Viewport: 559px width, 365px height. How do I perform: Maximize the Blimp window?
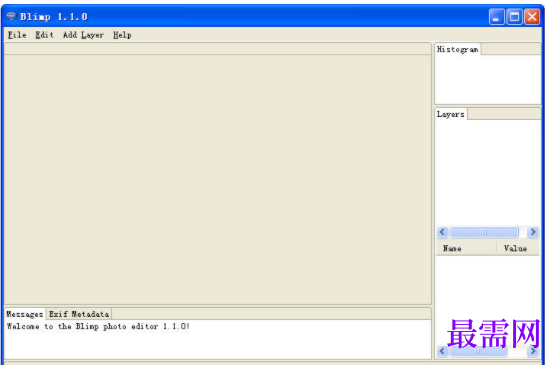514,17
